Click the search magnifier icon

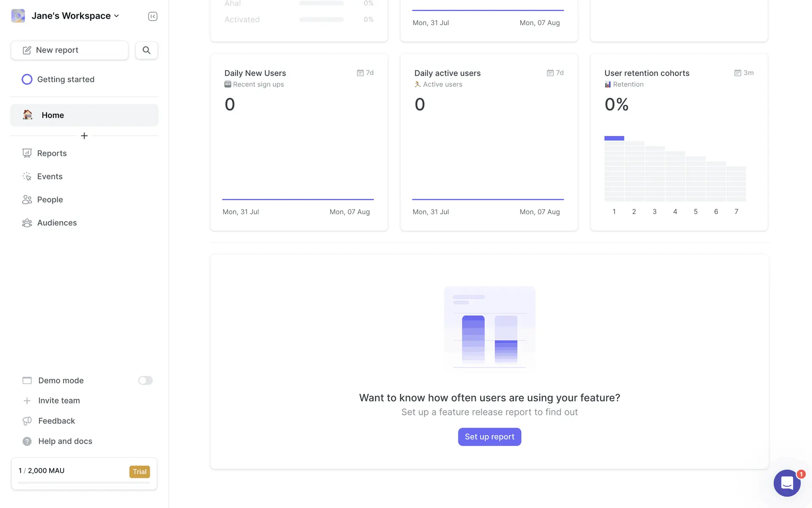click(x=146, y=50)
